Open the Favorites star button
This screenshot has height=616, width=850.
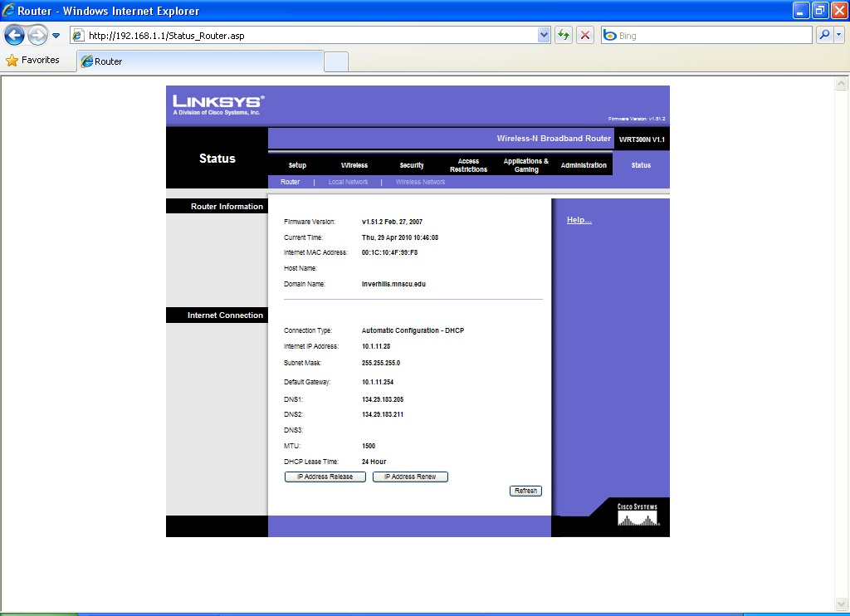pyautogui.click(x=32, y=61)
